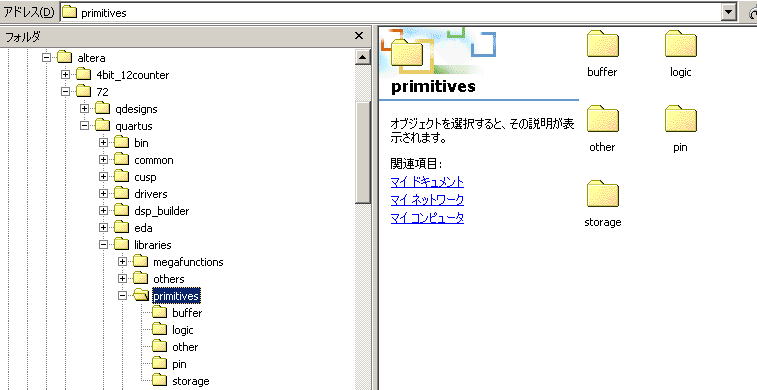Select the eda folder icon

(121, 227)
